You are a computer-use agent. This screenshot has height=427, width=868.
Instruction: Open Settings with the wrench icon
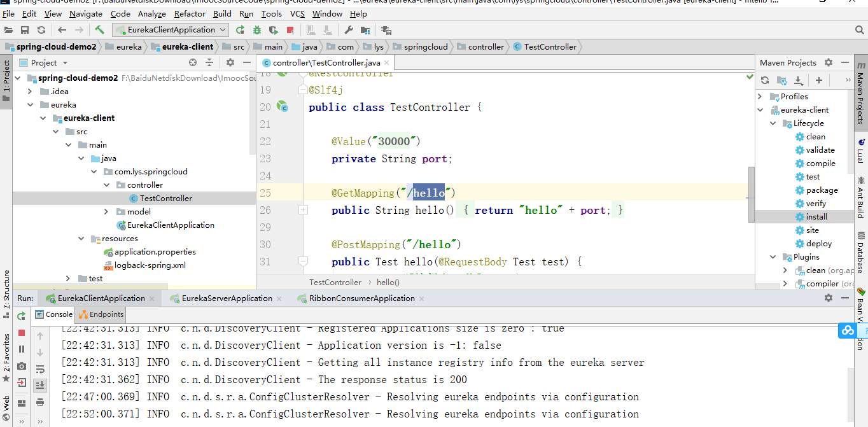click(349, 30)
